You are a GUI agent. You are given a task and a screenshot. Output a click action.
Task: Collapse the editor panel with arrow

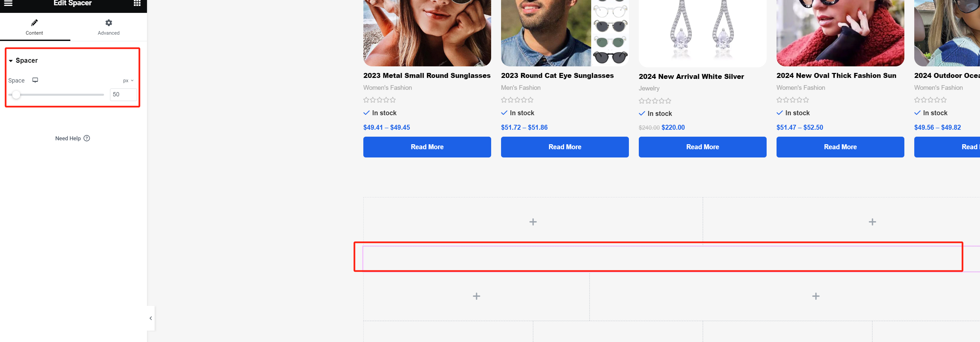tap(151, 318)
